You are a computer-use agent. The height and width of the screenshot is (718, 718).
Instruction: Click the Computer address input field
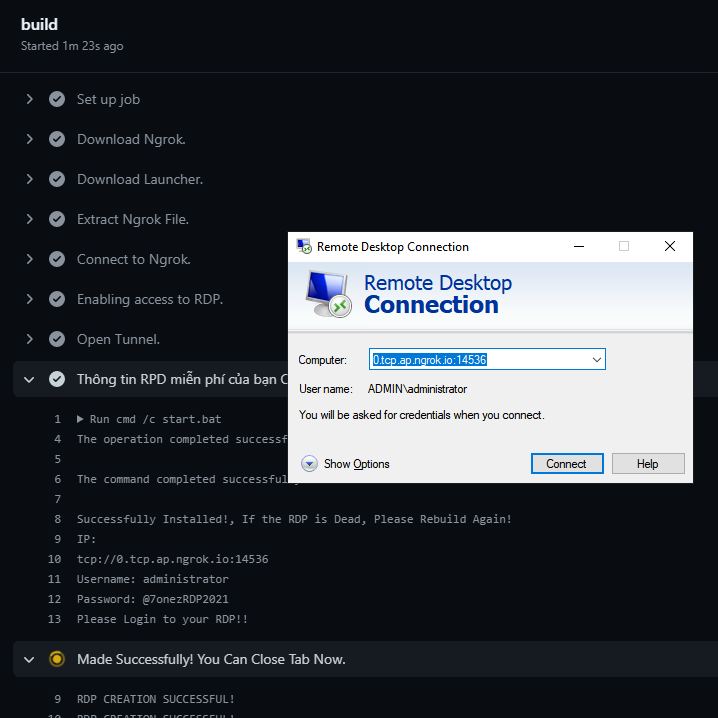tap(487, 359)
